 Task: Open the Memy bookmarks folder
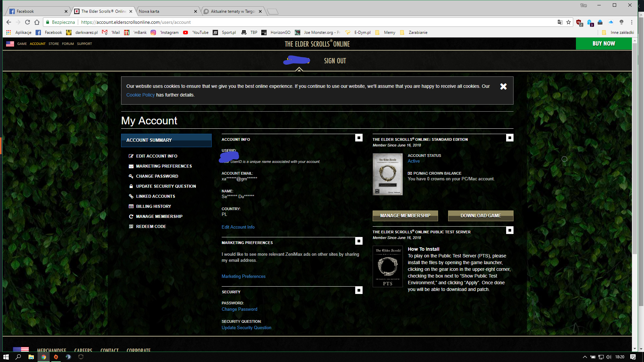(385, 33)
